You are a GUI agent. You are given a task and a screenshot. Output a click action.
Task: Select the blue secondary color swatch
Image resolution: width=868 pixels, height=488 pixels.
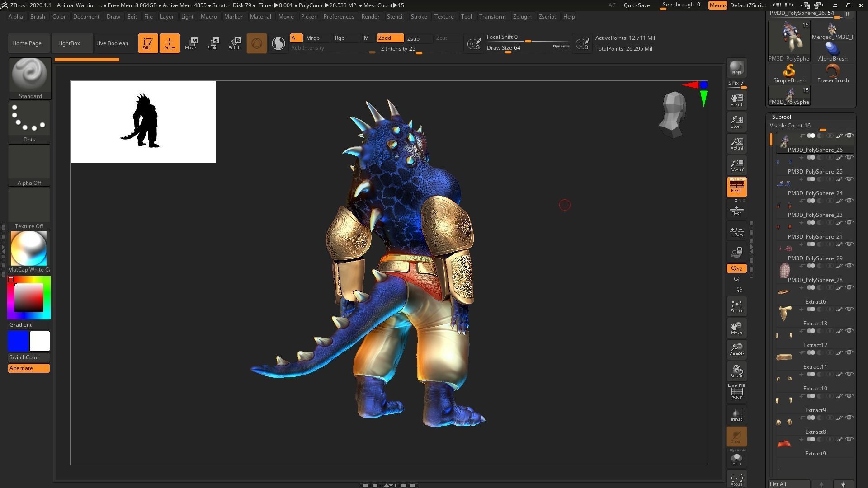pos(18,341)
